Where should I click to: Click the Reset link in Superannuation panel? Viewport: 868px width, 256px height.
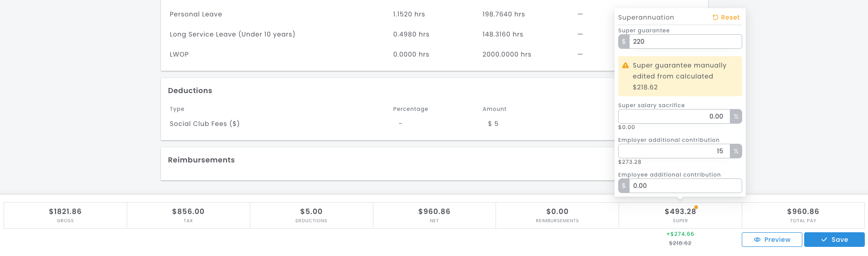coord(726,17)
